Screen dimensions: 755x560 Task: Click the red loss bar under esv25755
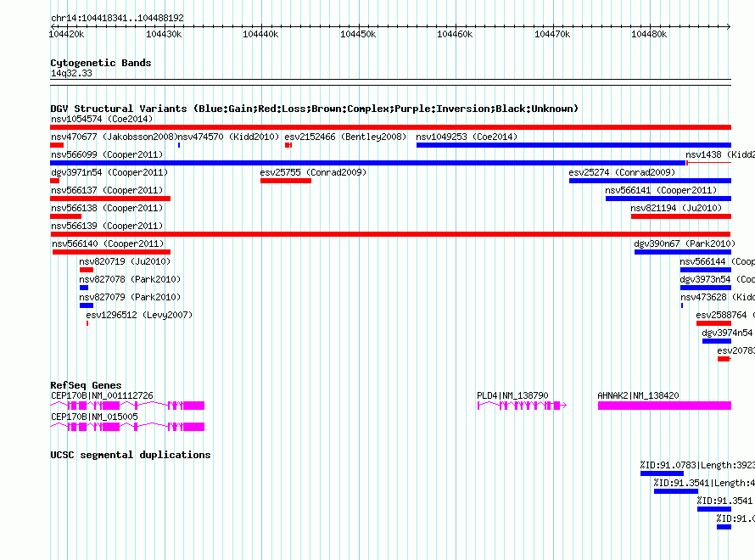point(286,181)
